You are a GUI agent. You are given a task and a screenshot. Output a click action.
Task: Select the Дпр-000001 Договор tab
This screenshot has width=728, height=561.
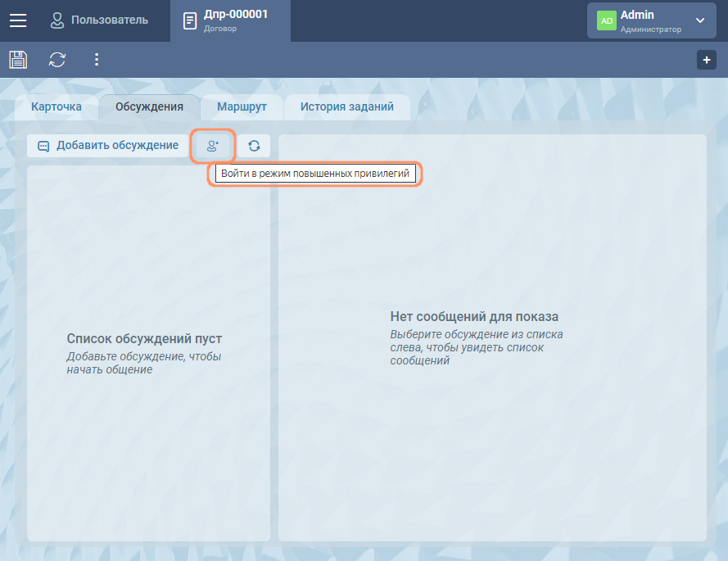coord(230,20)
